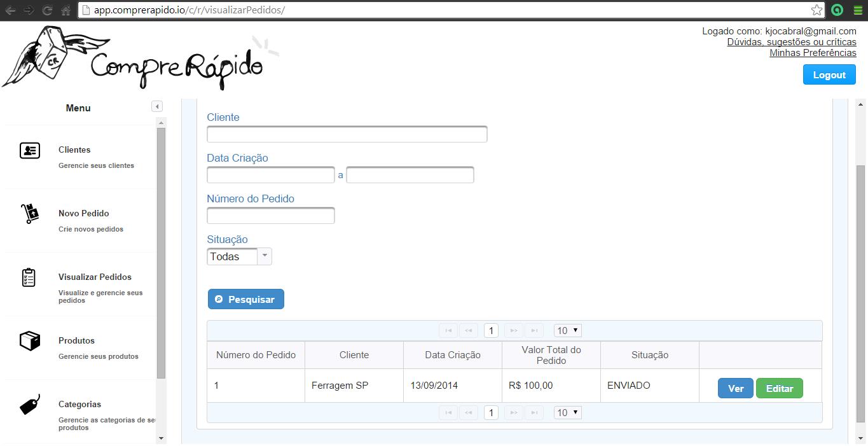
Task: Collapse the Menu sidebar with arrow button
Action: [x=157, y=107]
